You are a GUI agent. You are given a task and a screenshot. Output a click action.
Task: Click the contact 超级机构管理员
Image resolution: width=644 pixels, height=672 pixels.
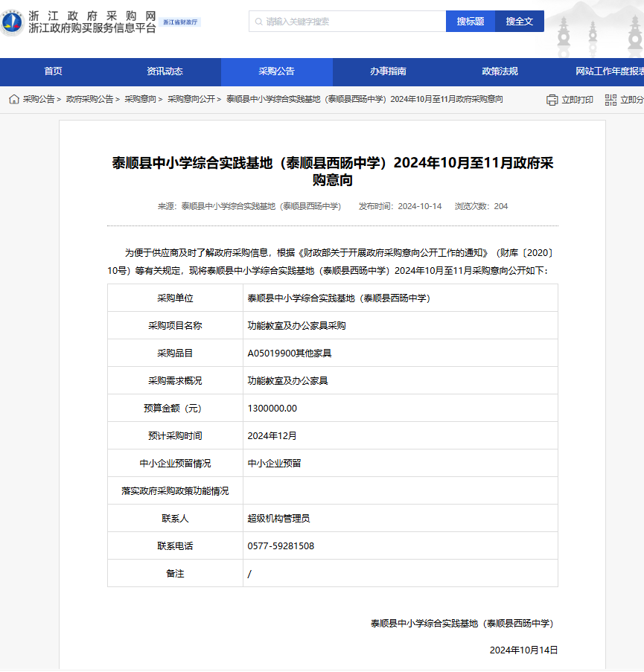click(278, 519)
